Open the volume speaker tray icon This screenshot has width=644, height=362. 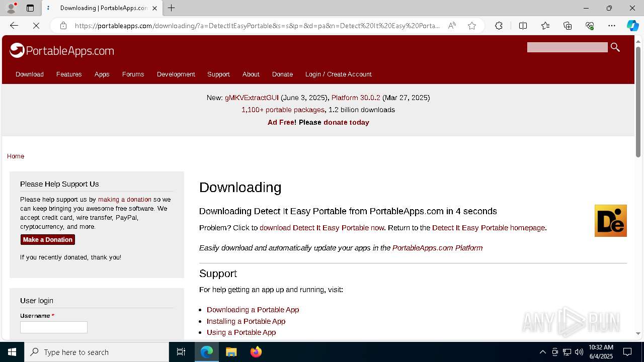(579, 352)
